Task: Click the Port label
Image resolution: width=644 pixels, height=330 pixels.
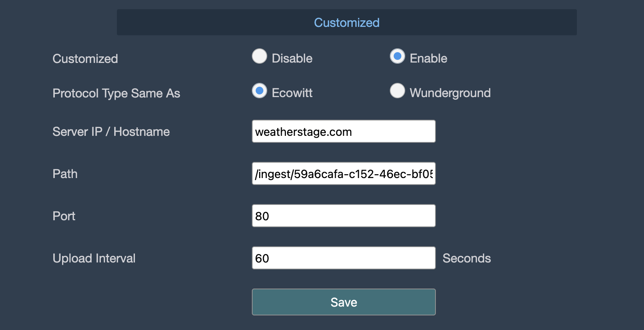Action: [x=64, y=216]
